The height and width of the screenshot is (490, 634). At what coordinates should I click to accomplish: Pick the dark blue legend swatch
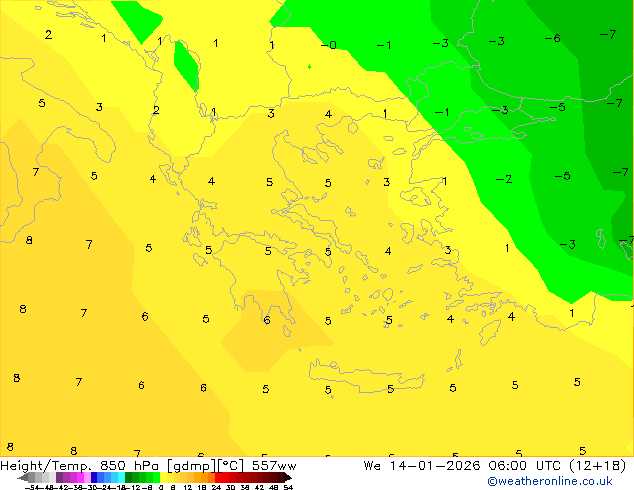[94, 477]
